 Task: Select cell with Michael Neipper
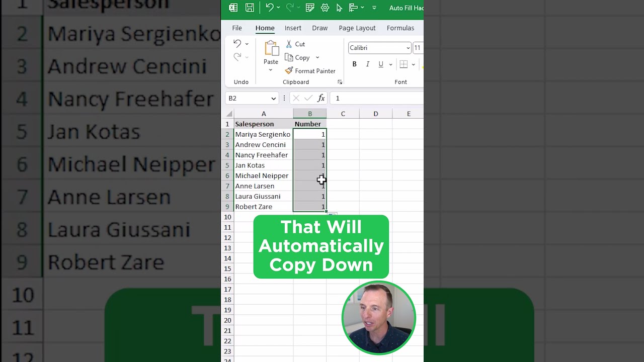[x=264, y=175]
